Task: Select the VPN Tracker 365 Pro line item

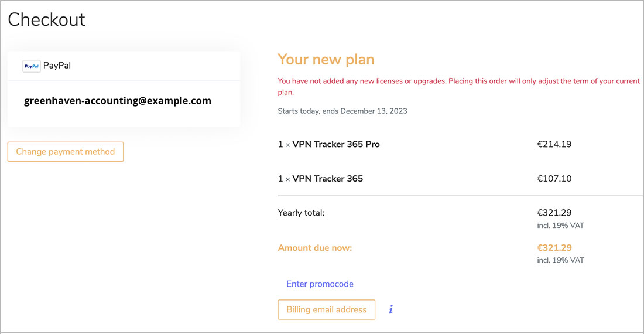Action: click(328, 144)
